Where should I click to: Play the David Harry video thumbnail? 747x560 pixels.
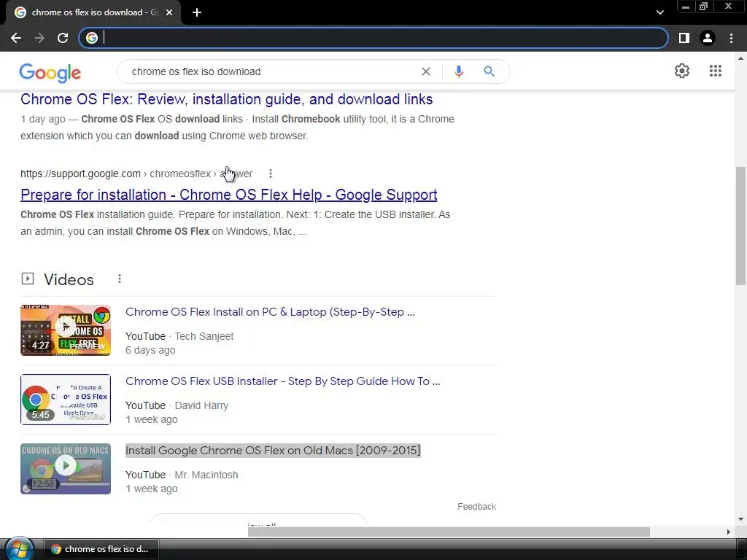click(66, 400)
